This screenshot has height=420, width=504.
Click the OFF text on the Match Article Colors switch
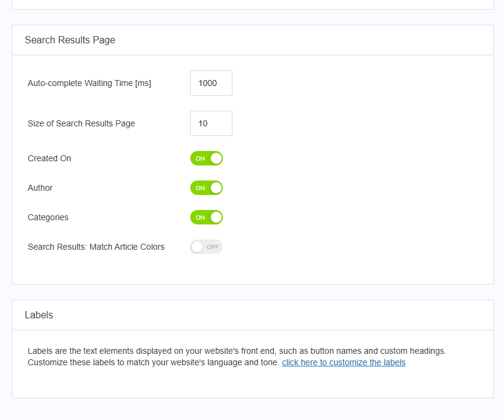(213, 247)
